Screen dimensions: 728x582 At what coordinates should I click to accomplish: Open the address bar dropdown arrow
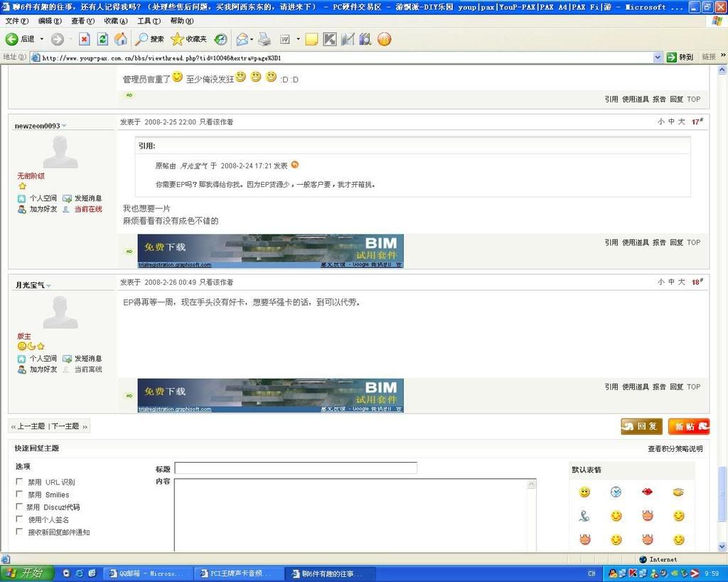point(658,58)
